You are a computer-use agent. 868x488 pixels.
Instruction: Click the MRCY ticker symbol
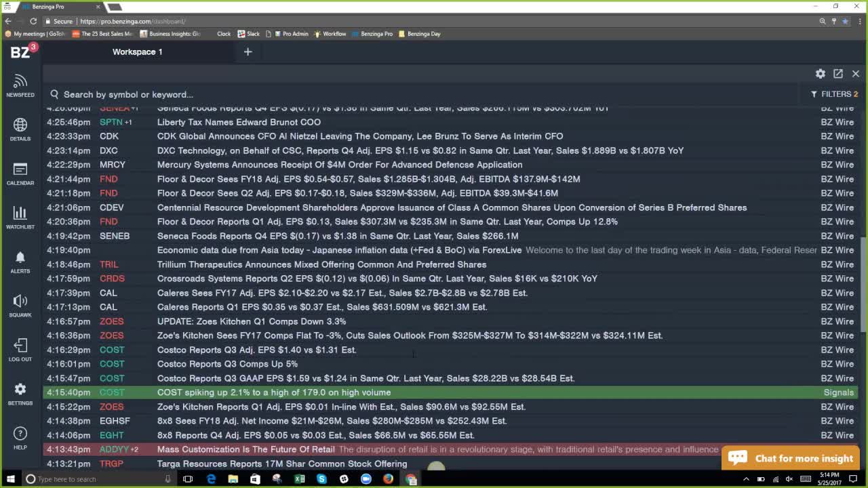113,165
